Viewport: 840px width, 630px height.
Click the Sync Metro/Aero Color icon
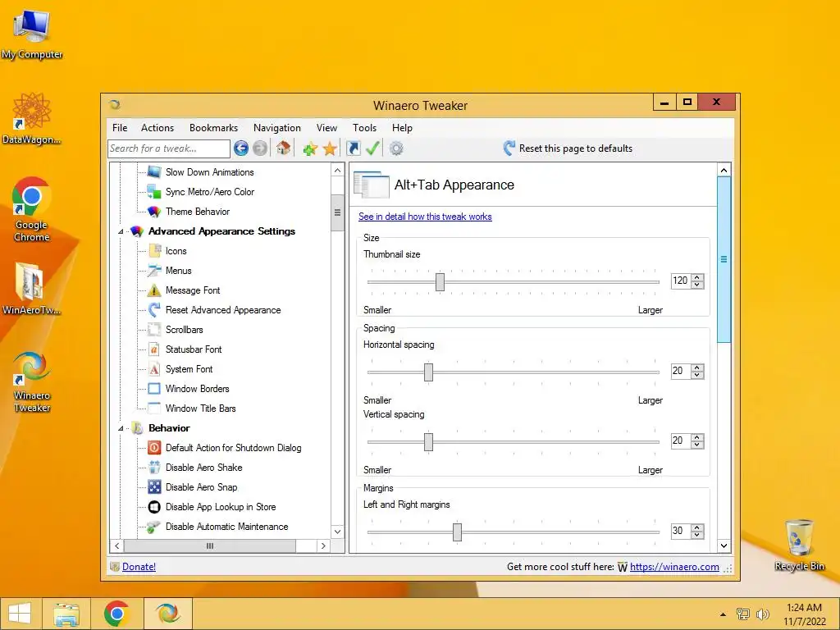[154, 192]
